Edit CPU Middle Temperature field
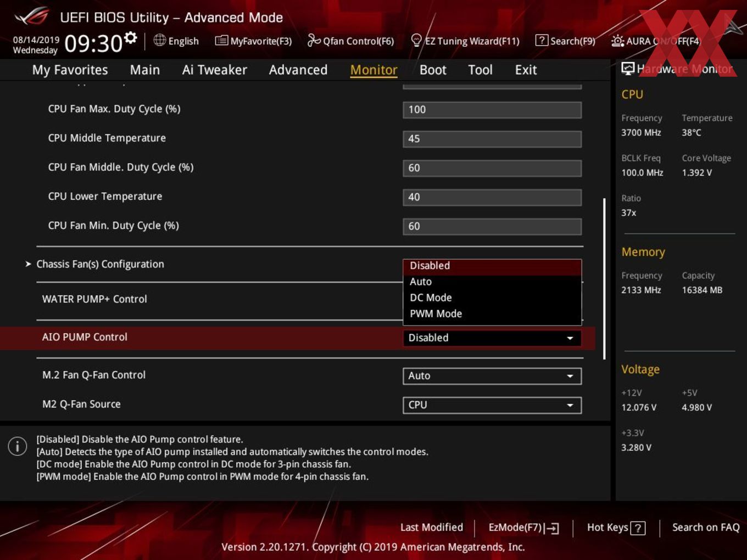The image size is (747, 560). [x=492, y=138]
